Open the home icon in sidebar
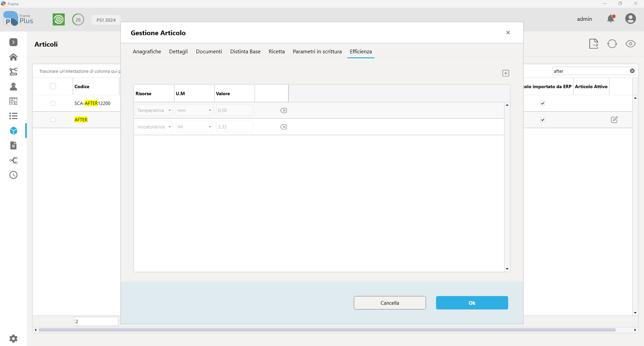 tap(13, 57)
